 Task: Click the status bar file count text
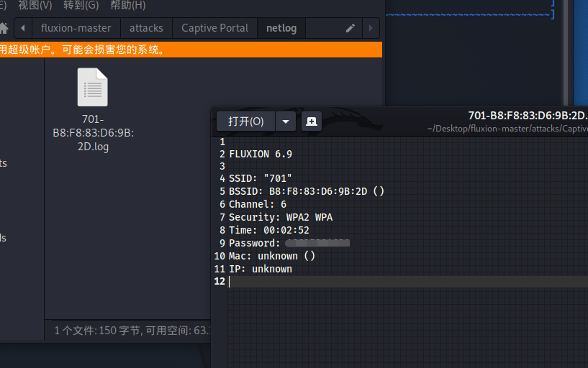click(132, 331)
